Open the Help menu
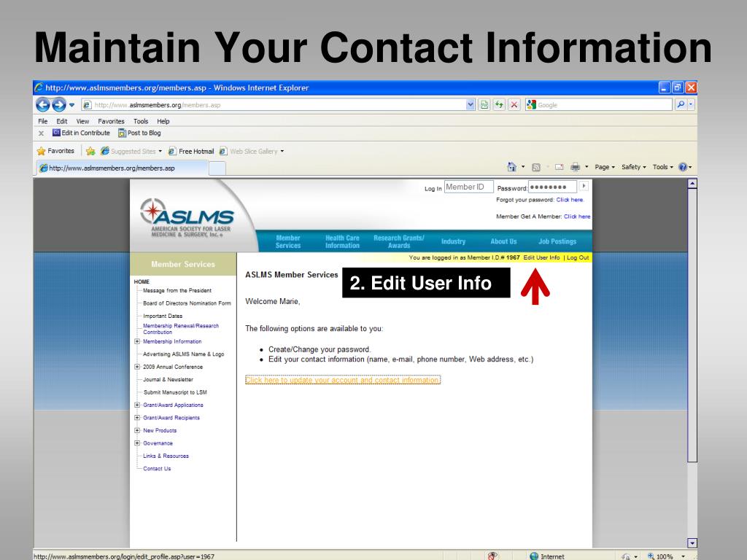The height and width of the screenshot is (560, 747). (163, 122)
